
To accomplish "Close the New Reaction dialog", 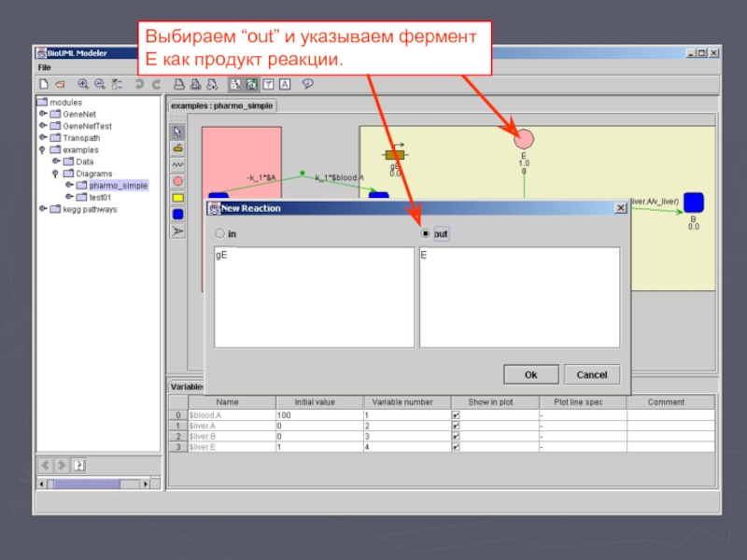I will (620, 208).
